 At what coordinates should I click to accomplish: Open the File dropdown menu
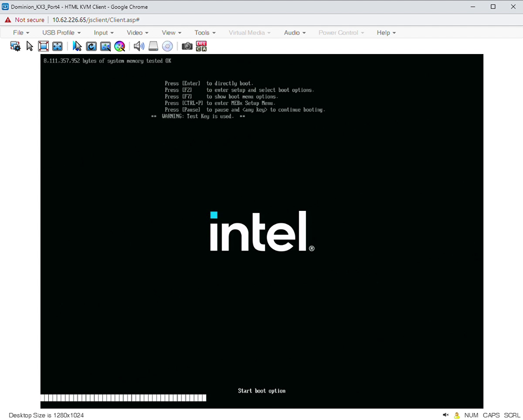(x=21, y=33)
